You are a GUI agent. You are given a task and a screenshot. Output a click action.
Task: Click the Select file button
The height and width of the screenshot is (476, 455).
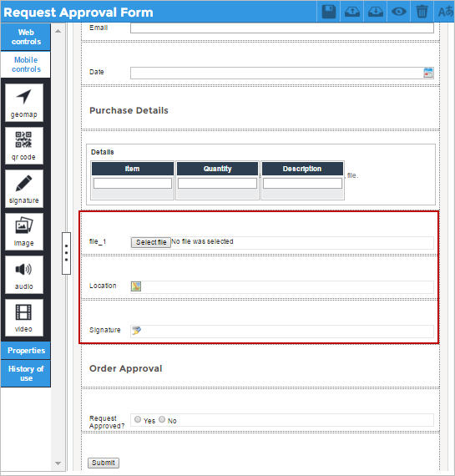(x=151, y=242)
